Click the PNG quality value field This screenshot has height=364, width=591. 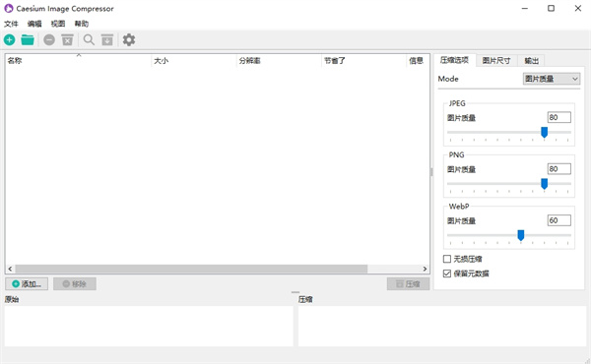558,169
